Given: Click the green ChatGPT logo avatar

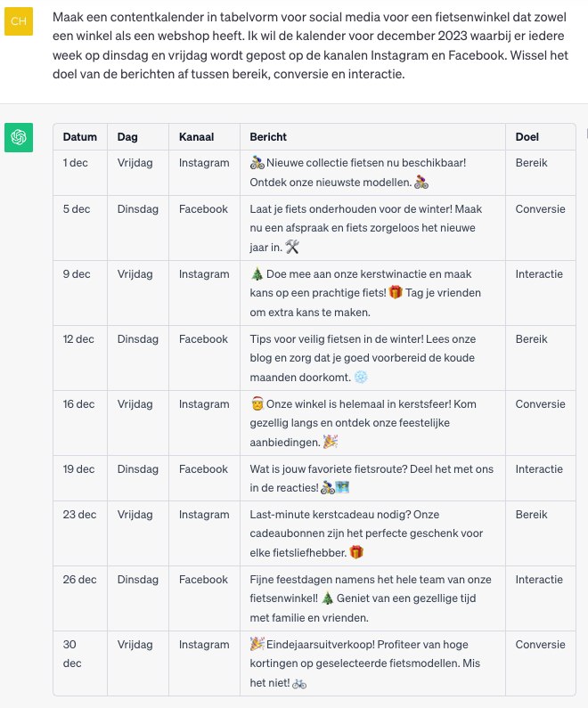Looking at the screenshot, I should [19, 137].
